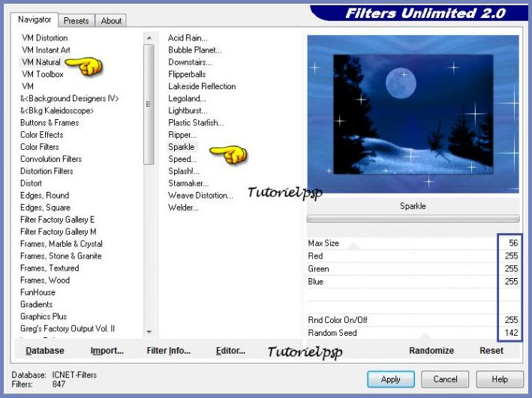Choose the Sparkle filter
This screenshot has width=532, height=398.
(181, 147)
